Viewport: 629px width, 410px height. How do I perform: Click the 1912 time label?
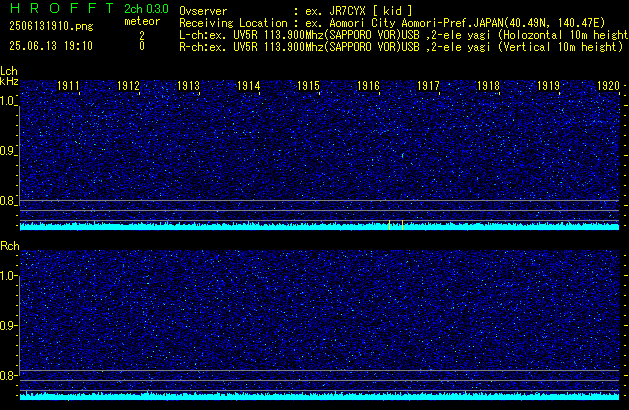click(x=128, y=86)
